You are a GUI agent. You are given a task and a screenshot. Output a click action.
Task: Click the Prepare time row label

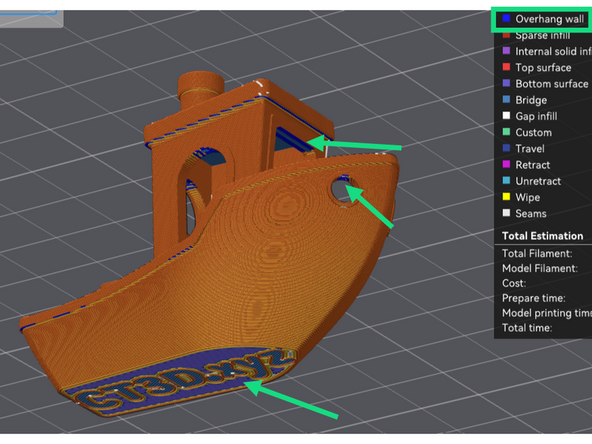533,298
